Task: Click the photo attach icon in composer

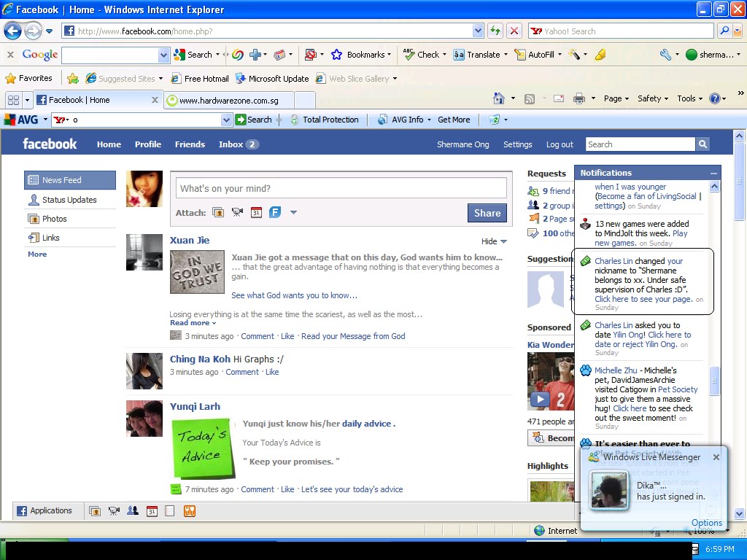Action: coord(218,212)
